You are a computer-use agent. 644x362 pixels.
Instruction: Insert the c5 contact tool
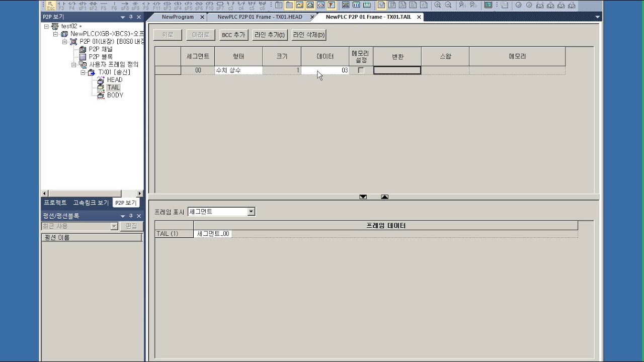[x=252, y=5]
